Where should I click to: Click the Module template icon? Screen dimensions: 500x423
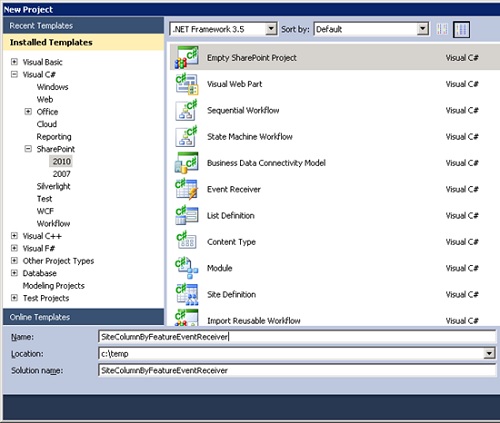click(187, 268)
